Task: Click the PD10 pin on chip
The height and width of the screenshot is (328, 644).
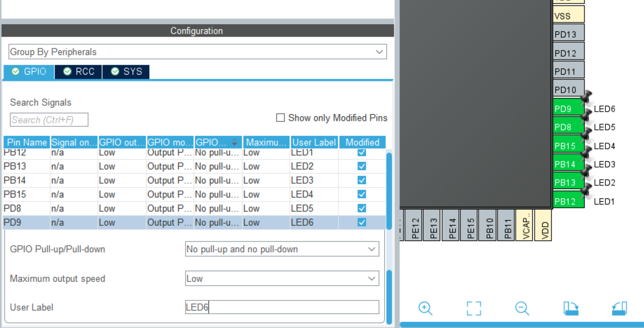Action: click(568, 89)
